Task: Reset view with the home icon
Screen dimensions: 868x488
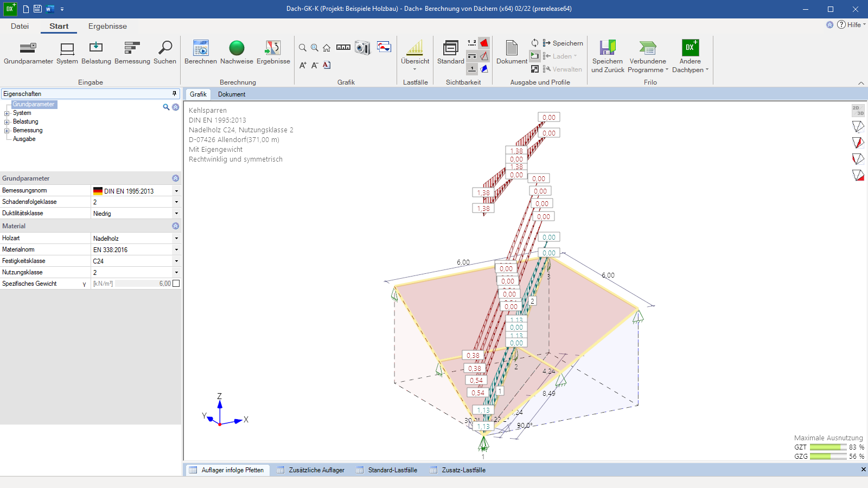Action: [x=327, y=48]
